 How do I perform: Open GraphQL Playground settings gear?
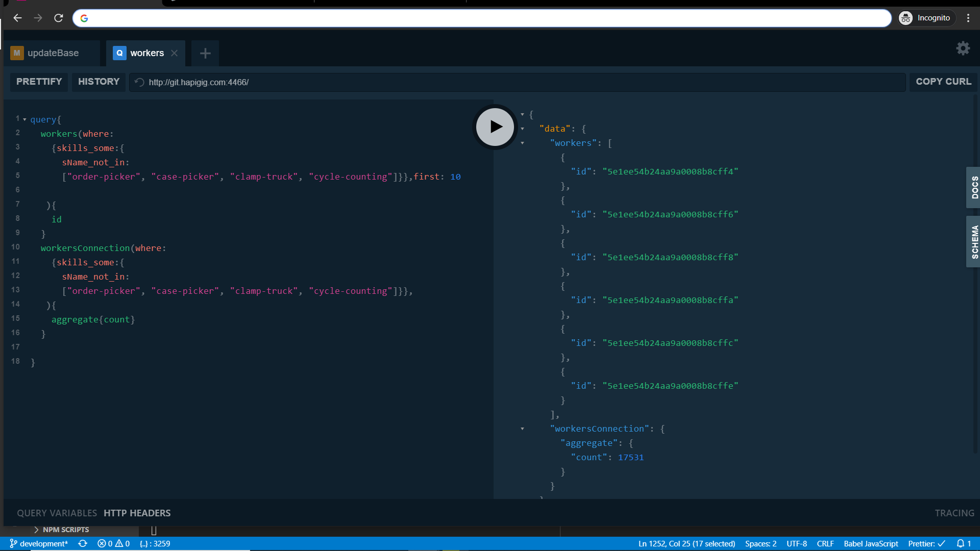tap(963, 48)
